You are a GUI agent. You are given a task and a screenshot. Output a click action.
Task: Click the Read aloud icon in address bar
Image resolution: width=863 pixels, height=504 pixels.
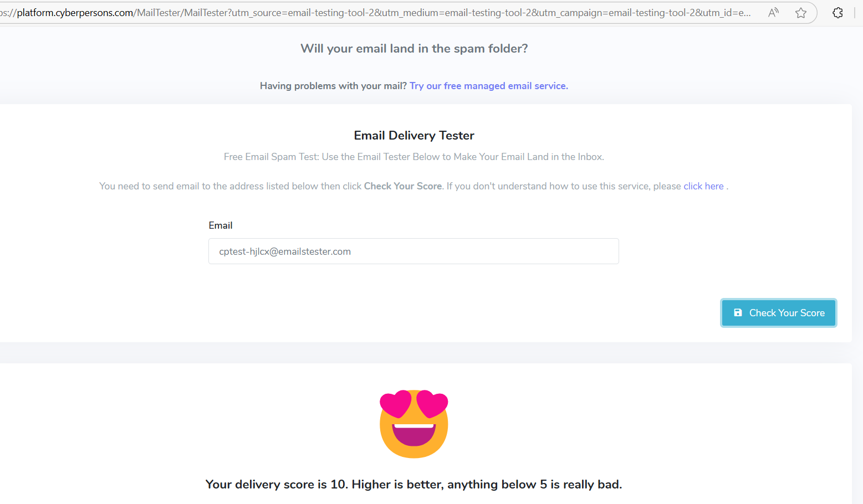click(x=773, y=12)
